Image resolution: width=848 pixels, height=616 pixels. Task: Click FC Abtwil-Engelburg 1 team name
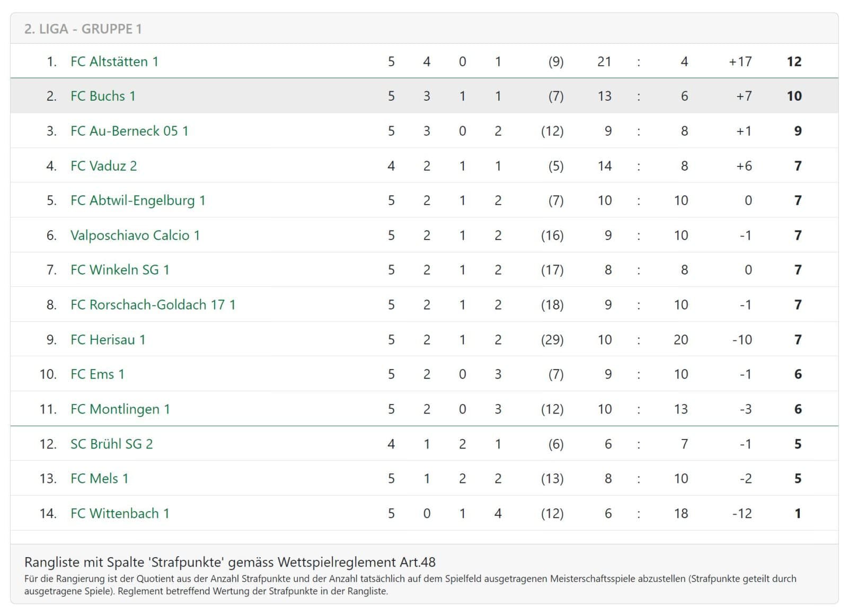[138, 200]
